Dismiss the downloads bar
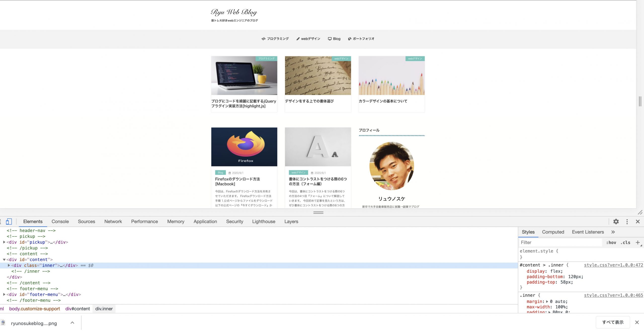 pyautogui.click(x=637, y=322)
